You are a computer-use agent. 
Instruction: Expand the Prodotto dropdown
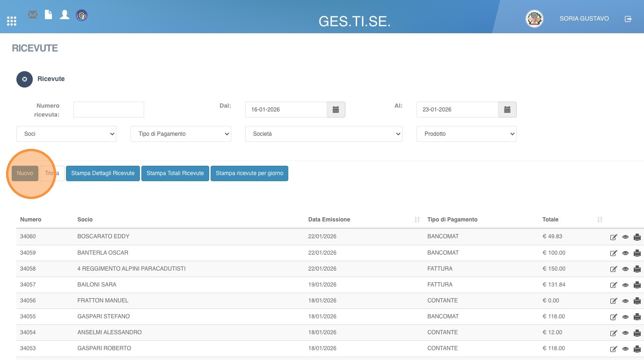tap(467, 134)
